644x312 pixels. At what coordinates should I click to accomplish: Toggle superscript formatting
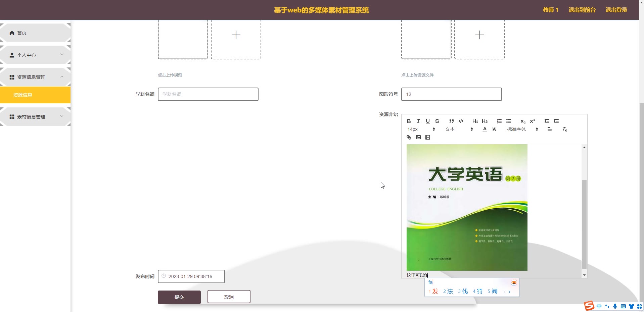coord(532,121)
